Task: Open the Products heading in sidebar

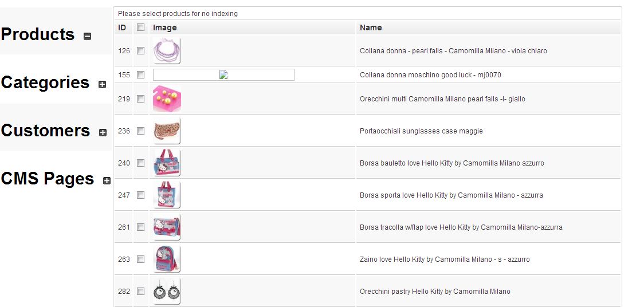Action: (x=38, y=34)
